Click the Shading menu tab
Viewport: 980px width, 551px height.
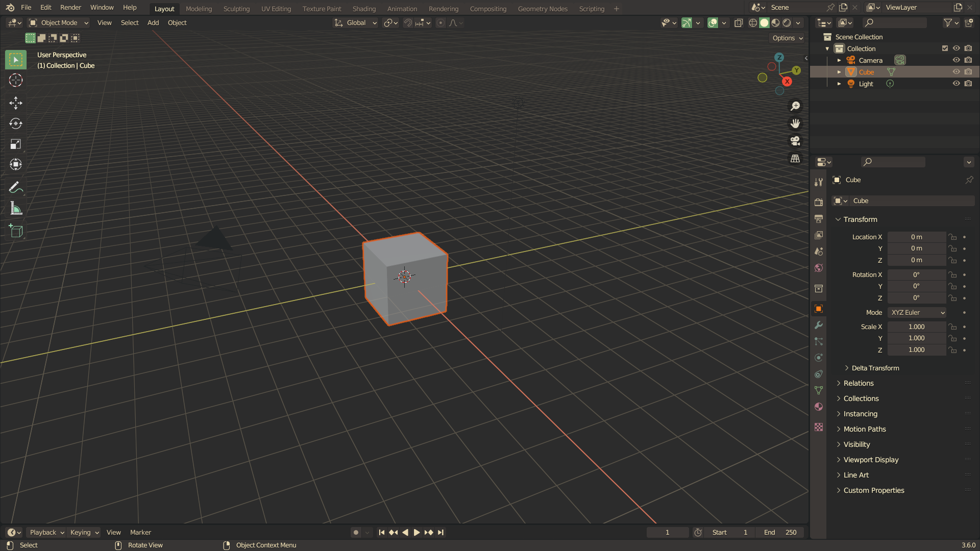[363, 8]
